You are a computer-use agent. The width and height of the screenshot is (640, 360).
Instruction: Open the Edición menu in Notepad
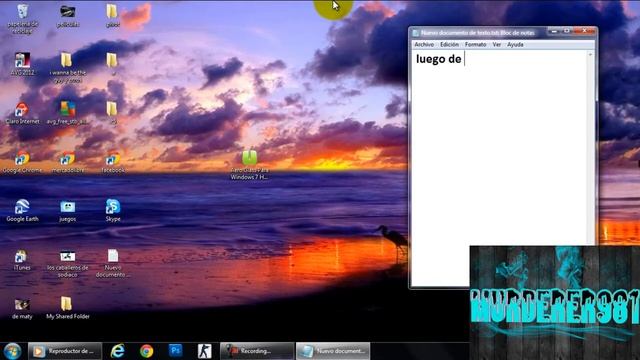449,44
